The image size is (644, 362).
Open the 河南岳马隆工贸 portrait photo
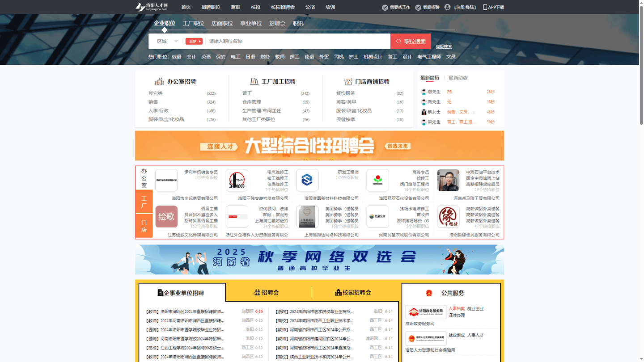(448, 180)
